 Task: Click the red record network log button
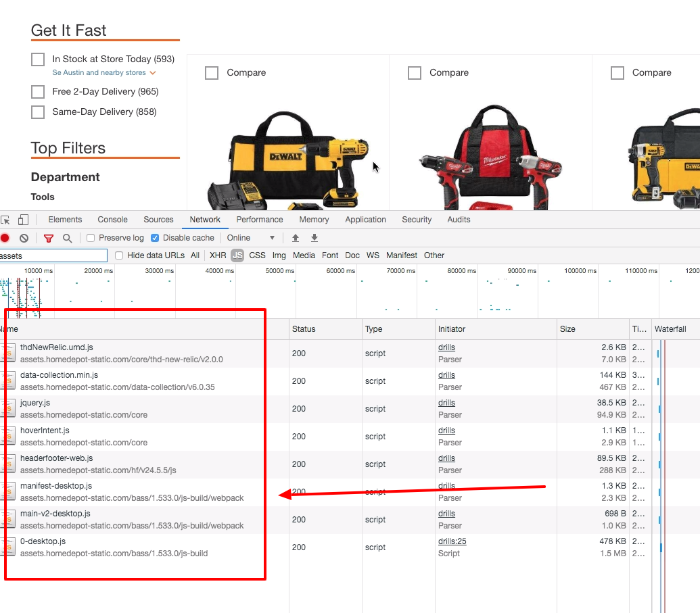(5, 238)
